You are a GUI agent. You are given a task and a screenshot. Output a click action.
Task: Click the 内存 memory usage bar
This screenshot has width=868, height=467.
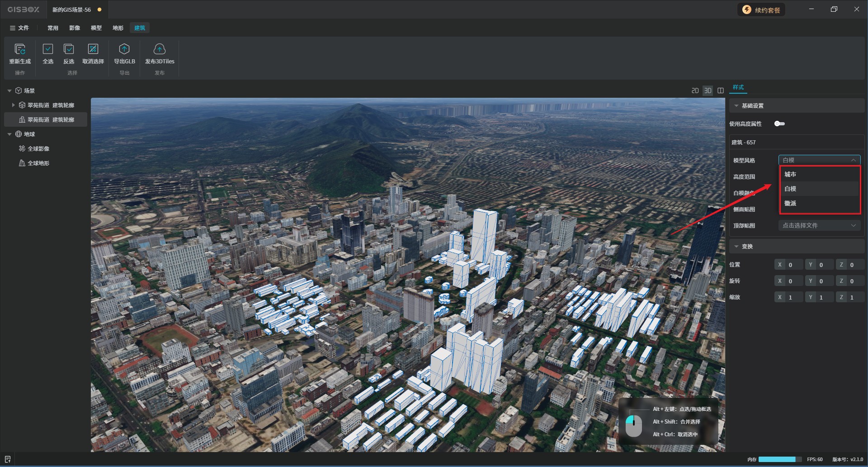pyautogui.click(x=779, y=459)
